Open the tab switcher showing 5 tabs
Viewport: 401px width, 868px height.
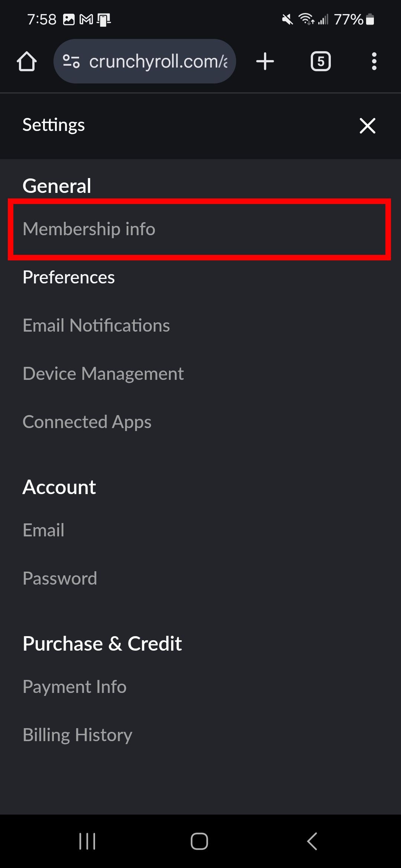320,61
